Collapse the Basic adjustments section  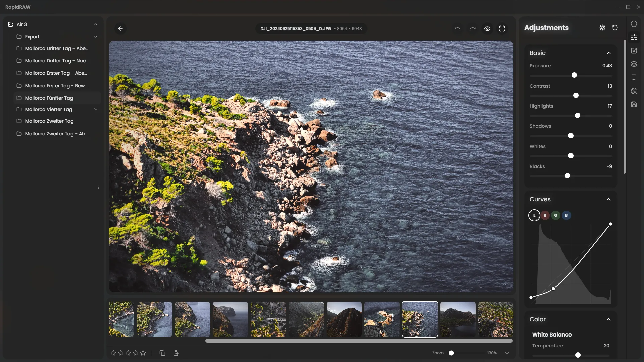point(608,53)
